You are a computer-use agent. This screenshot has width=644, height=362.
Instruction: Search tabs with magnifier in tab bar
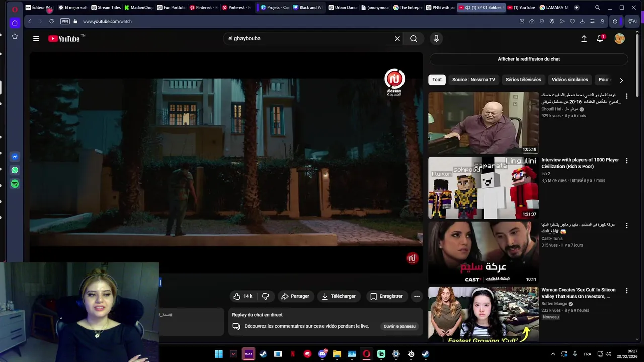pyautogui.click(x=597, y=8)
